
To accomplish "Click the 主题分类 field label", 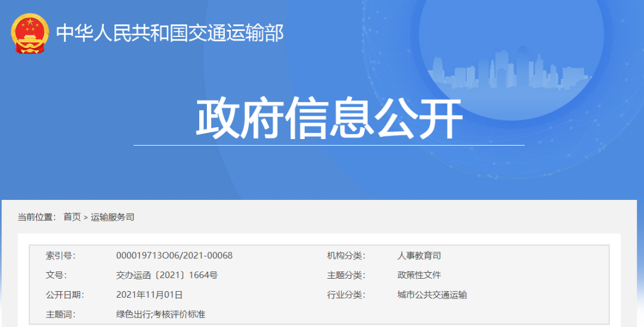I will click(x=346, y=275).
